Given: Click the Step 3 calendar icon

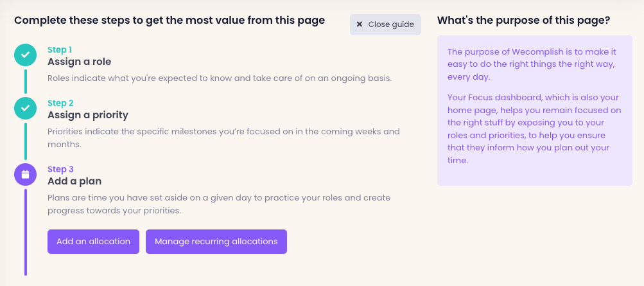Looking at the screenshot, I should point(25,174).
